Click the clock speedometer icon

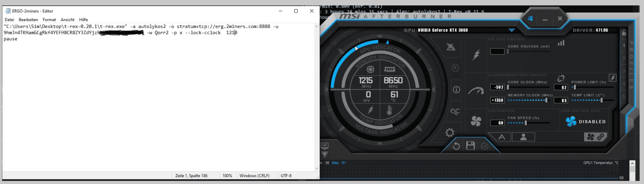476,91
